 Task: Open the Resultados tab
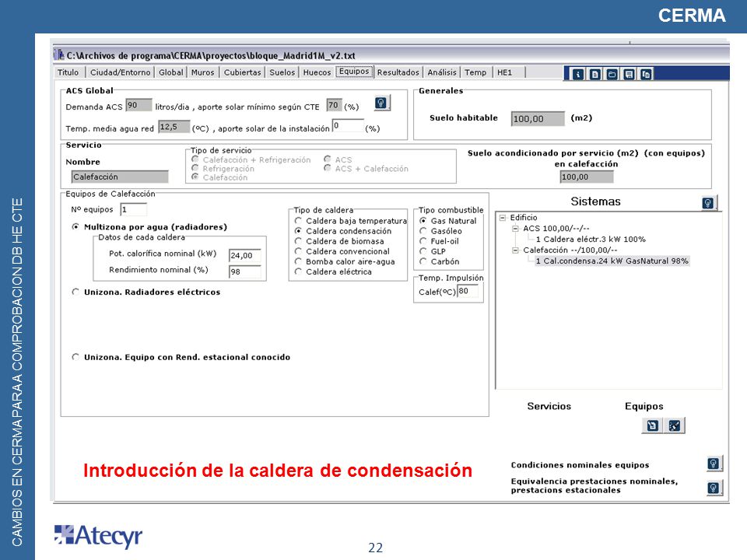coord(398,72)
